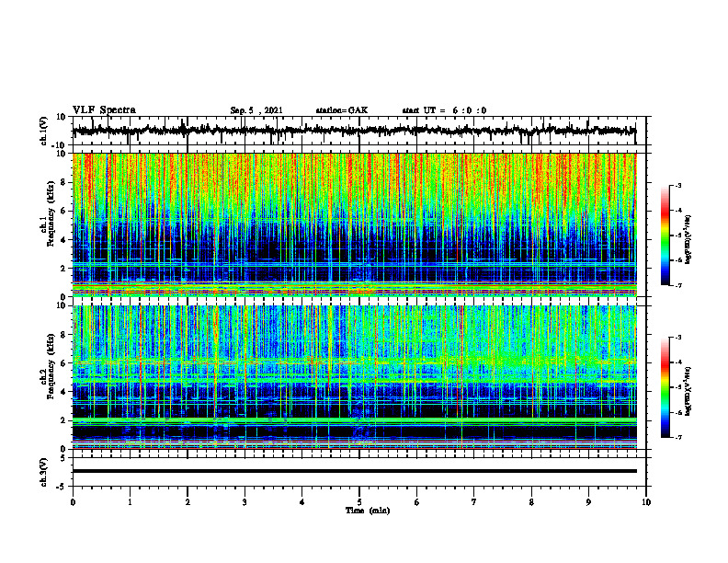Click the "-3" label on ch.1 color bar

pos(677,185)
